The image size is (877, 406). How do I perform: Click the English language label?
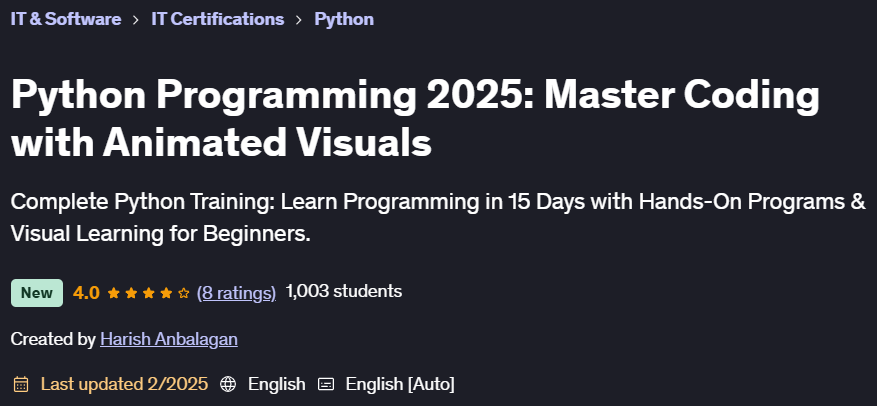(277, 384)
